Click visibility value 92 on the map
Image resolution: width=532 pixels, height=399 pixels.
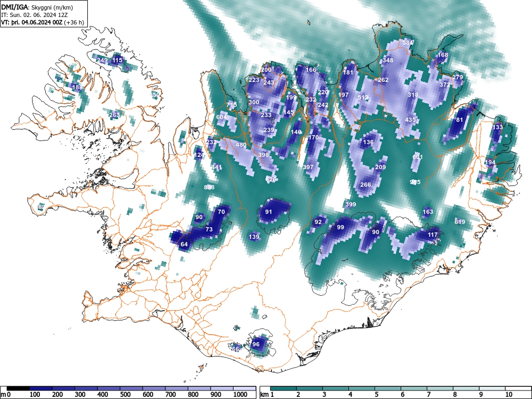coord(318,222)
